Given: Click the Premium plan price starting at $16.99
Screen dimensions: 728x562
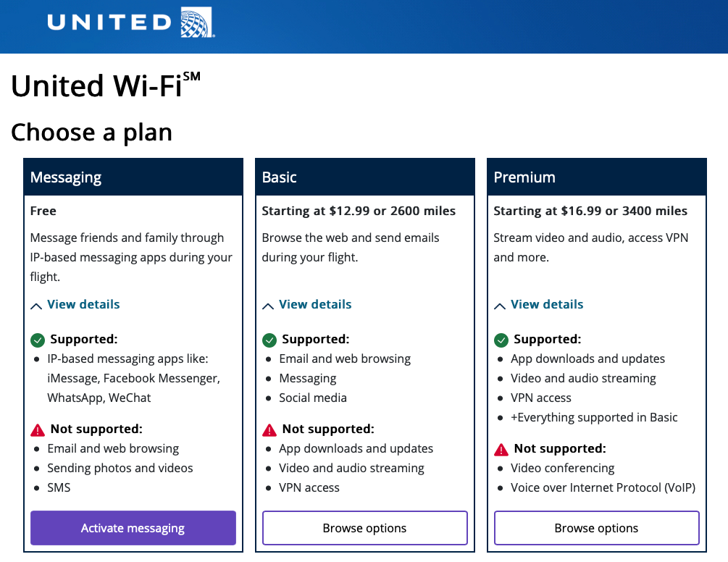Looking at the screenshot, I should [x=590, y=211].
